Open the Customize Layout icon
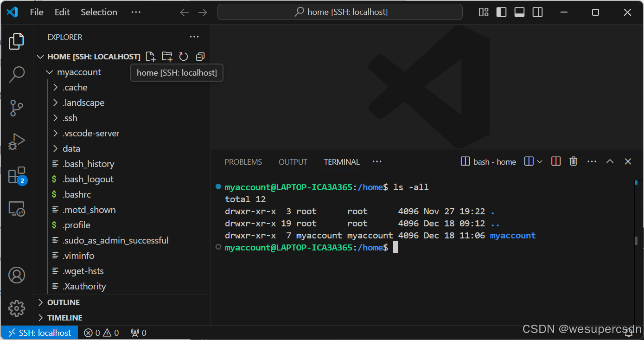Screen dimensions: 644x340 (x=484, y=12)
